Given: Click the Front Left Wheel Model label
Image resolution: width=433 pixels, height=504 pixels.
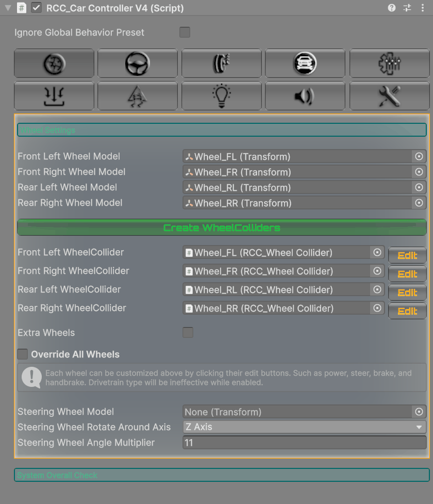Looking at the screenshot, I should tap(69, 156).
